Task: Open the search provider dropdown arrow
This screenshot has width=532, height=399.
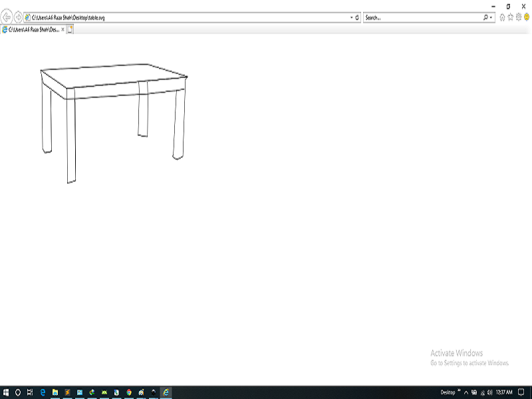Action: (x=491, y=17)
